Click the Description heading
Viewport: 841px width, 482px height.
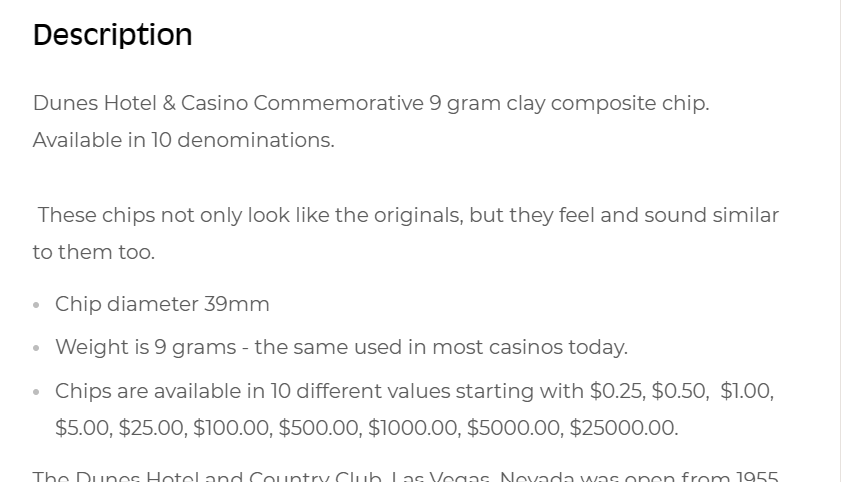tap(113, 36)
